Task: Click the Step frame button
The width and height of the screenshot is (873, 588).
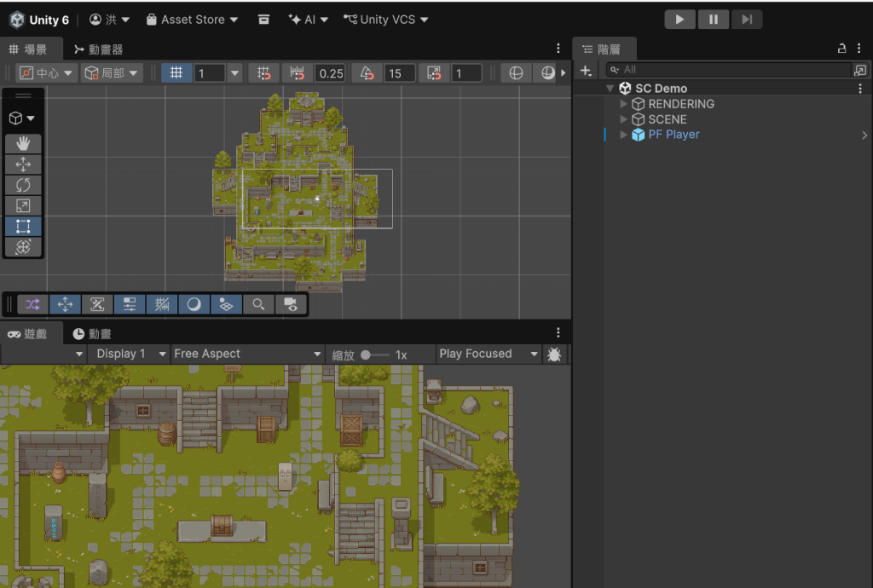Action: coord(747,20)
